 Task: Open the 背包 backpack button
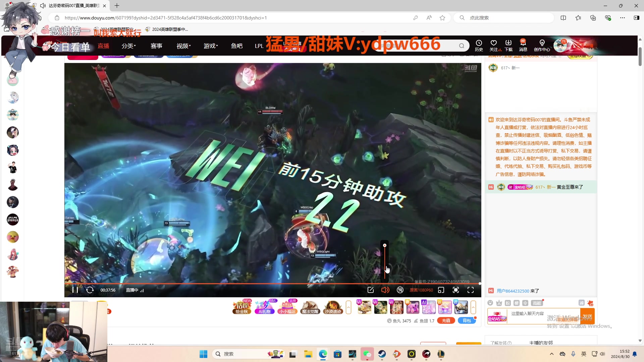[467, 321]
